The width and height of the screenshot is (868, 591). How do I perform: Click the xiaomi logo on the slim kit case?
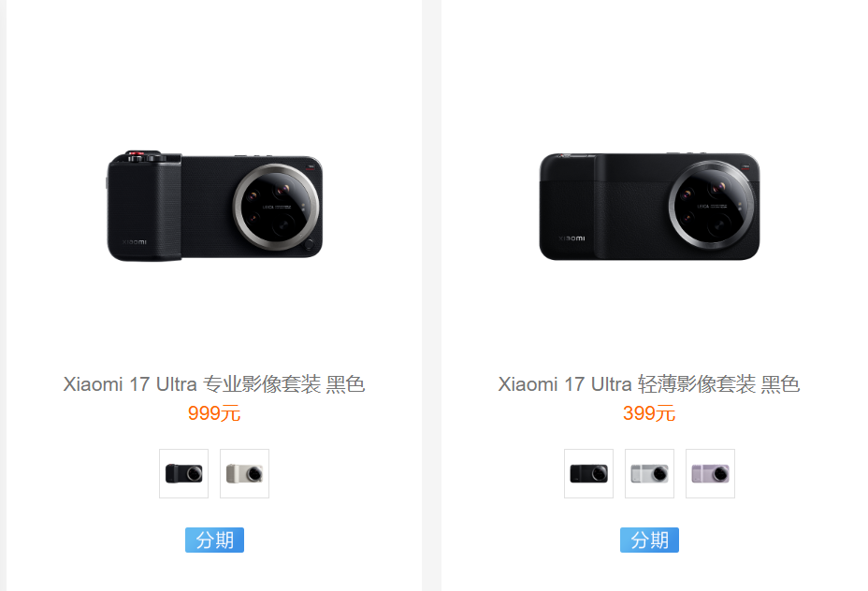coord(571,238)
